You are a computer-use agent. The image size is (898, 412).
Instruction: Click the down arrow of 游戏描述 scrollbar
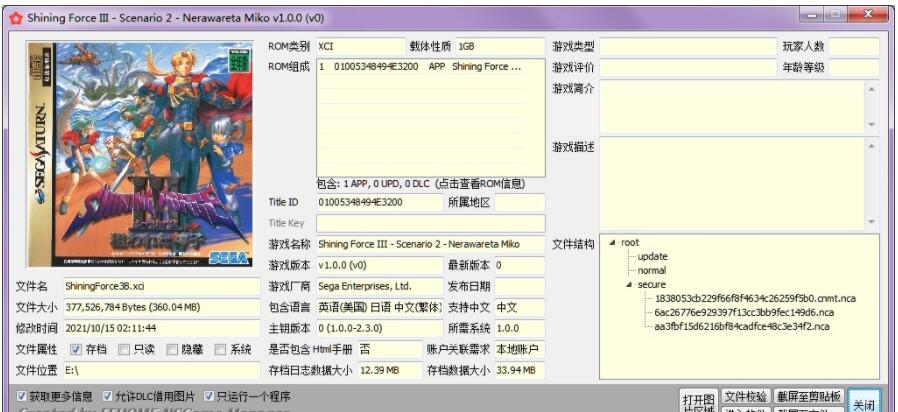(x=872, y=222)
